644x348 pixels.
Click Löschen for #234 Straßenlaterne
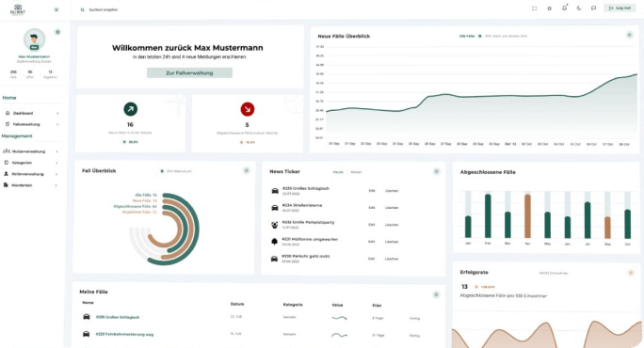[392, 208]
